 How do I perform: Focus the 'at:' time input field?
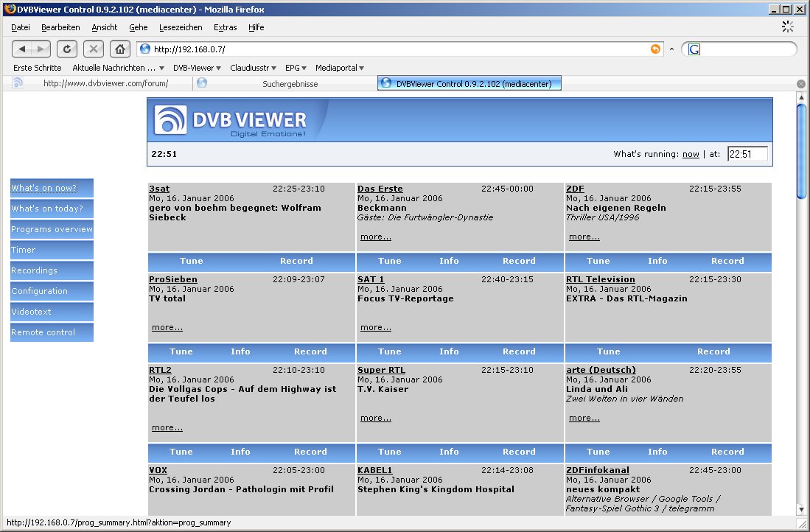(747, 154)
